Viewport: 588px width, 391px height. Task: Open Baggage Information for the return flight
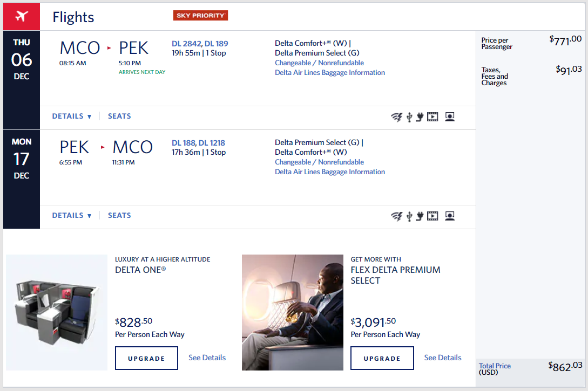coord(330,172)
